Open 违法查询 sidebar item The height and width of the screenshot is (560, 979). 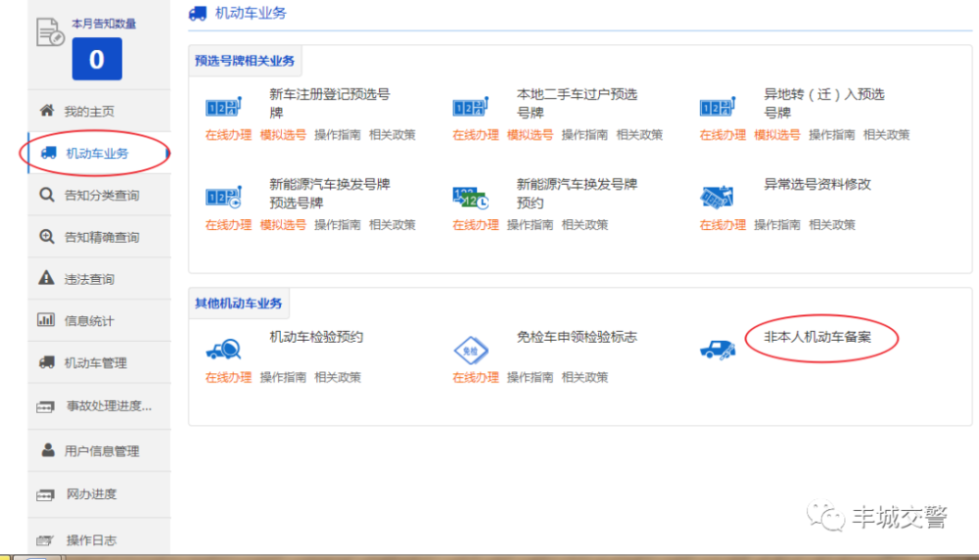click(x=99, y=278)
